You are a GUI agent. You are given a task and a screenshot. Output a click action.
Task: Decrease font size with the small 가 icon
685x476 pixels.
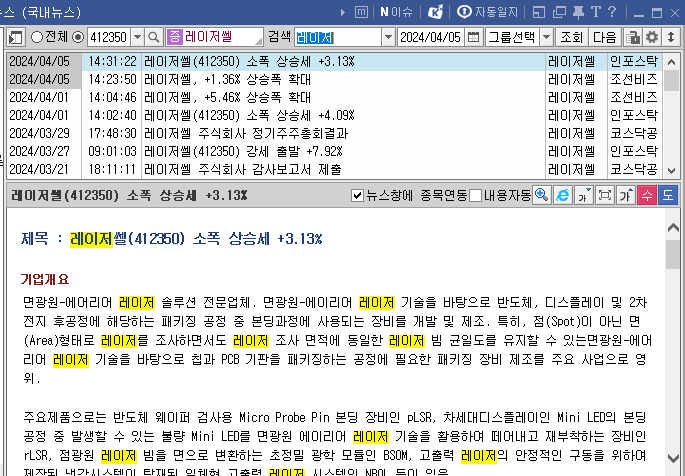(584, 195)
